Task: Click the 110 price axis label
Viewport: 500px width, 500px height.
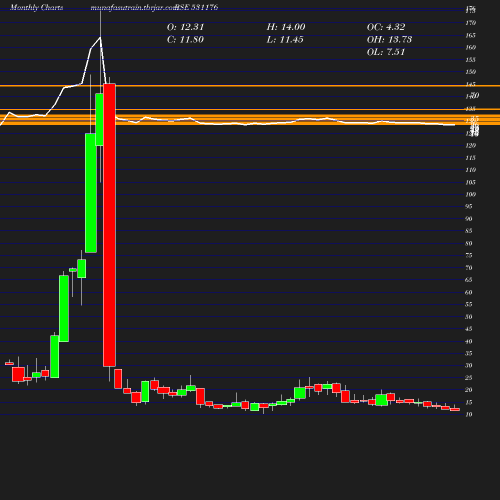Action: [x=470, y=170]
